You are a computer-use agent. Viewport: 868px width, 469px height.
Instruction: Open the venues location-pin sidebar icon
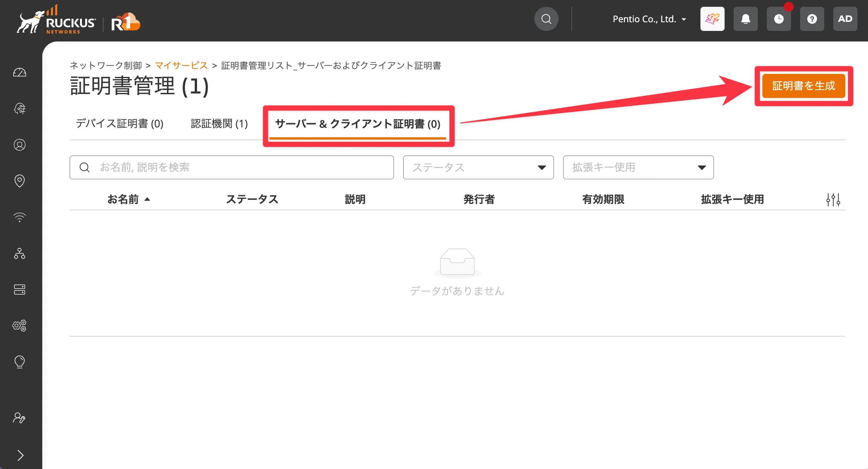tap(20, 181)
